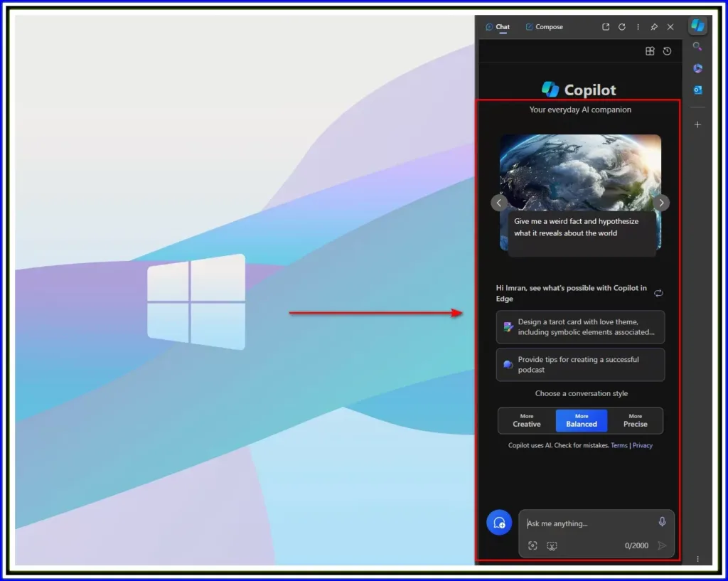Open the Privacy link
This screenshot has height=581, width=728.
click(643, 445)
